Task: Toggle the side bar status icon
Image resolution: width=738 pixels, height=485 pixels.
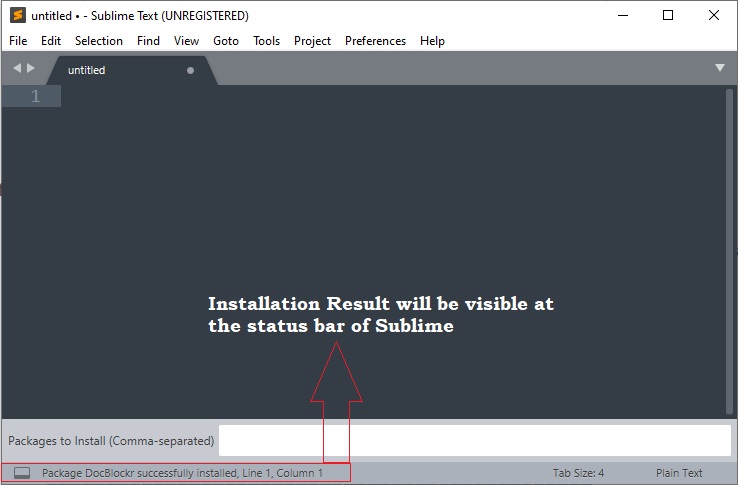Action: (22, 473)
